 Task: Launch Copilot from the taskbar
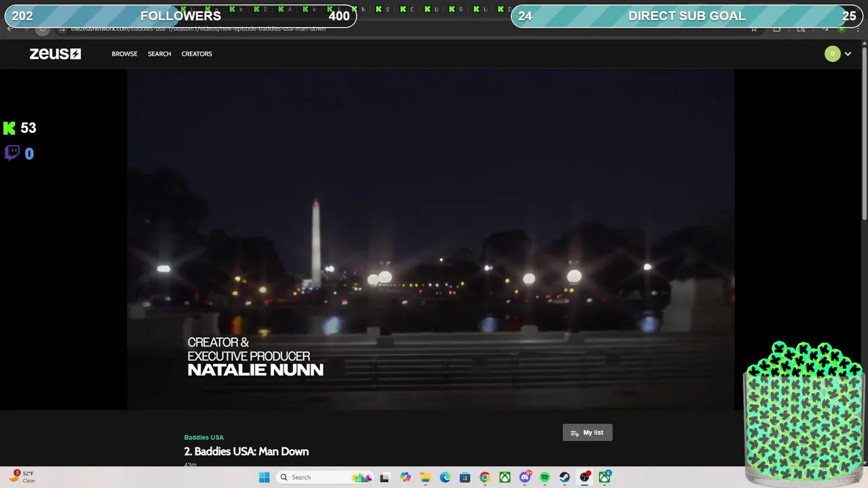pos(406,477)
